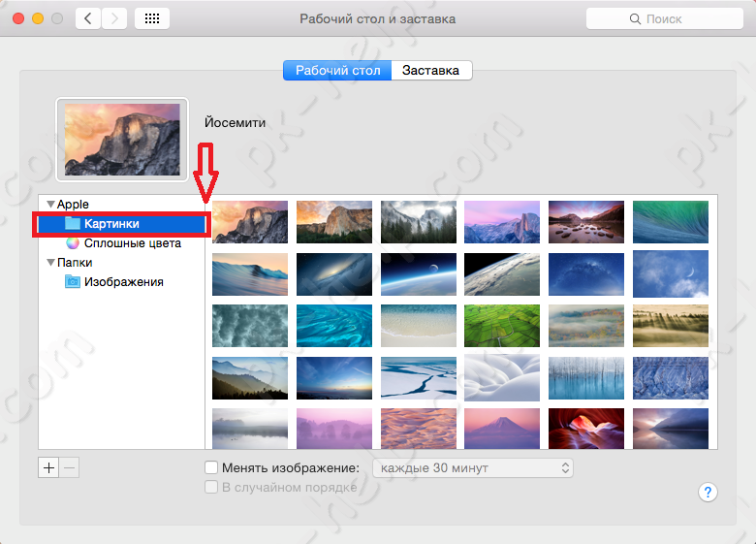Choose the grey foggy lake wallpaper
Viewport: 756px width, 544px height.
coord(250,429)
